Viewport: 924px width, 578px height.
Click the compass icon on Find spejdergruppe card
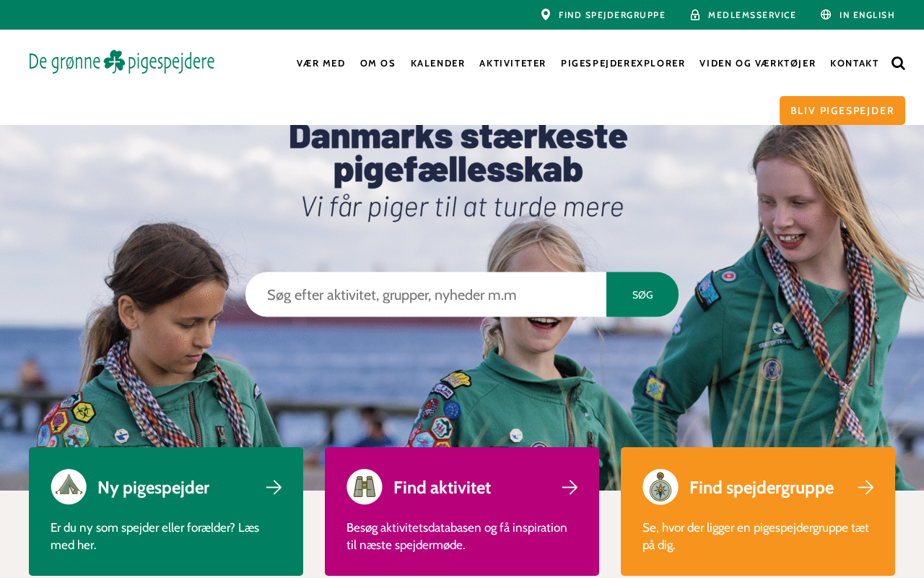[661, 487]
